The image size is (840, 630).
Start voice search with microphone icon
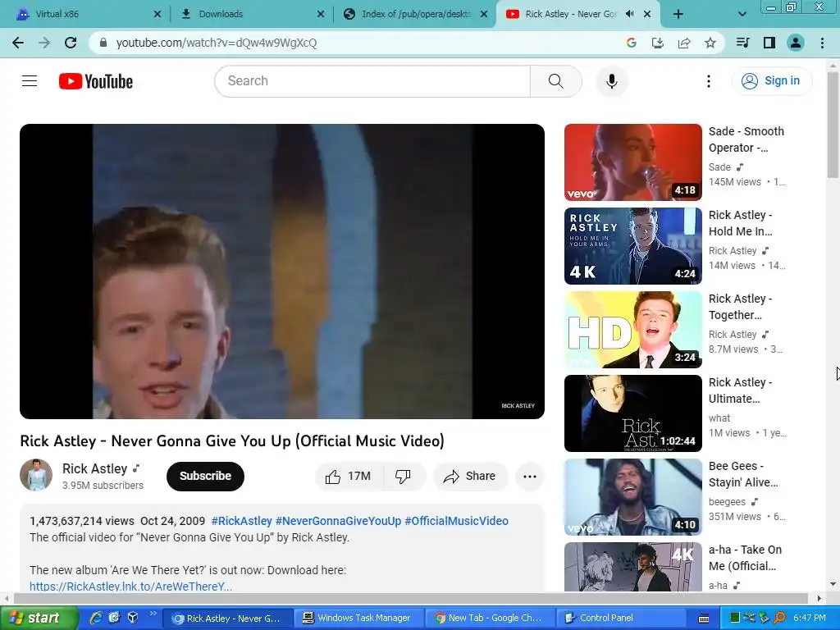(x=611, y=81)
